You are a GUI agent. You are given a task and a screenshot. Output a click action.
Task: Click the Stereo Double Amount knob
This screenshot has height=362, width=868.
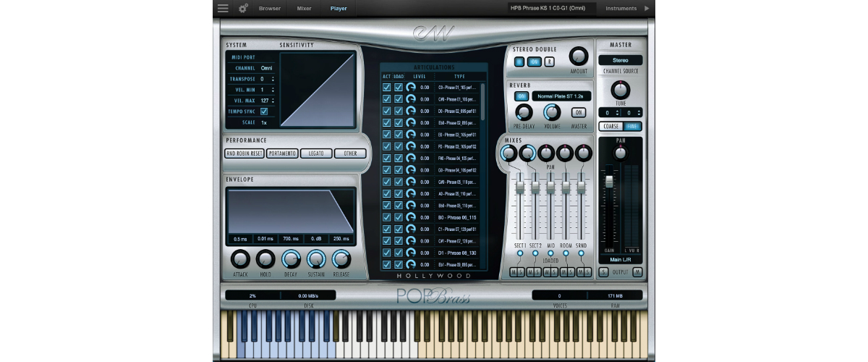pos(579,56)
